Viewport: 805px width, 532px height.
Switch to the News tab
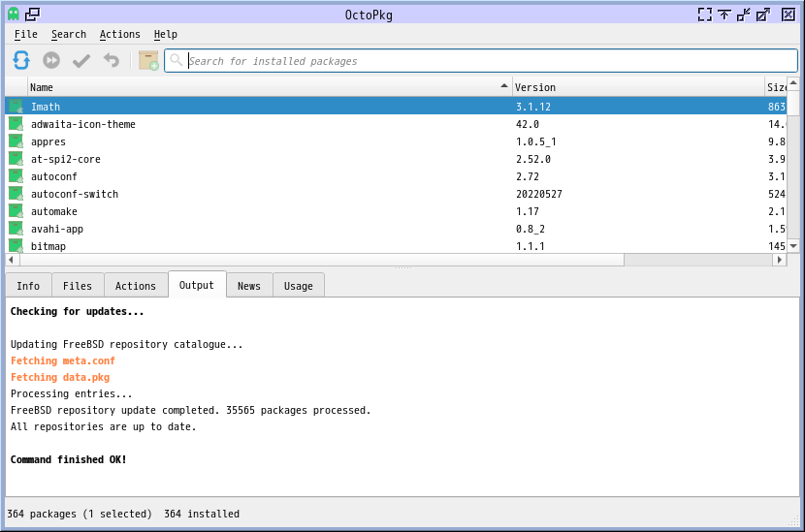coord(249,286)
